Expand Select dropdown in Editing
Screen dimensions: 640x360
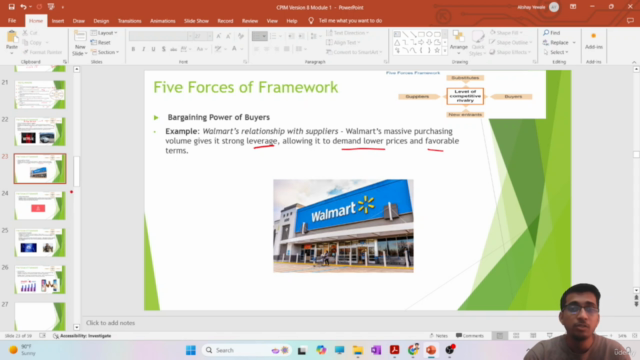[x=556, y=52]
